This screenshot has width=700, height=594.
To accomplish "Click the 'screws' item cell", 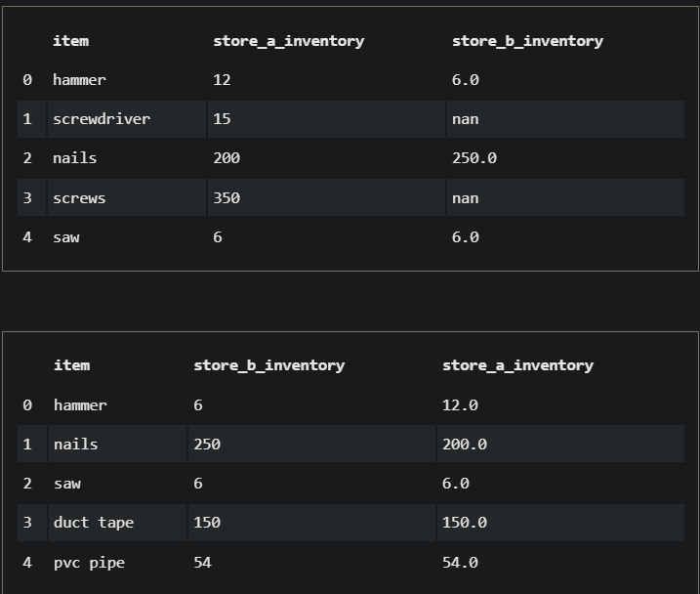I will [x=79, y=197].
